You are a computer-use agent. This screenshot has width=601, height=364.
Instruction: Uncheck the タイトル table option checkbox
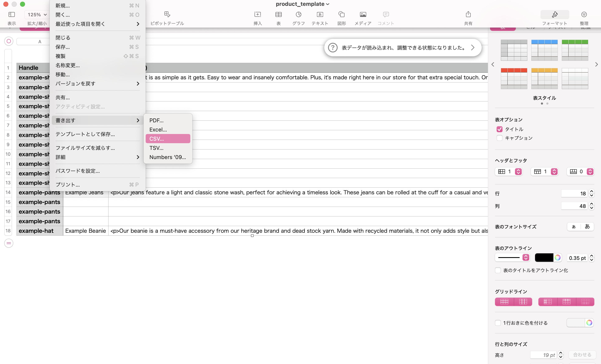(499, 129)
